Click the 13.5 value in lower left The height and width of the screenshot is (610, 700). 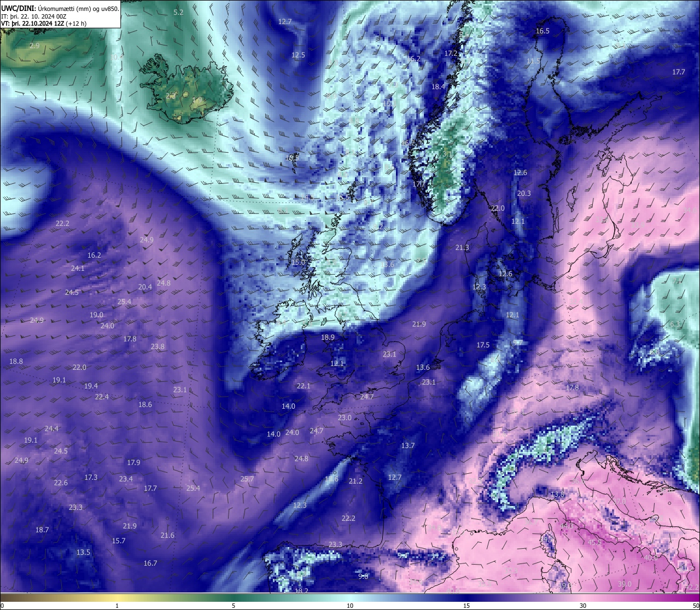pyautogui.click(x=83, y=552)
